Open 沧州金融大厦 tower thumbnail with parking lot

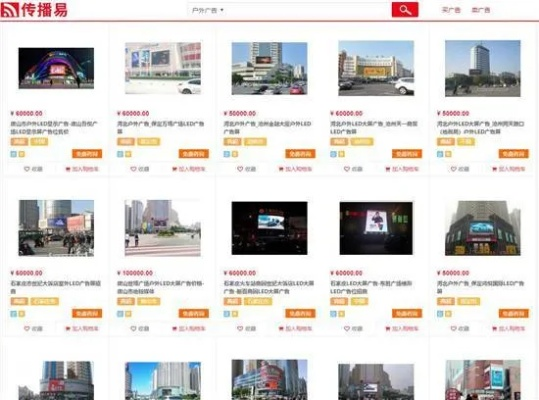click(x=270, y=68)
